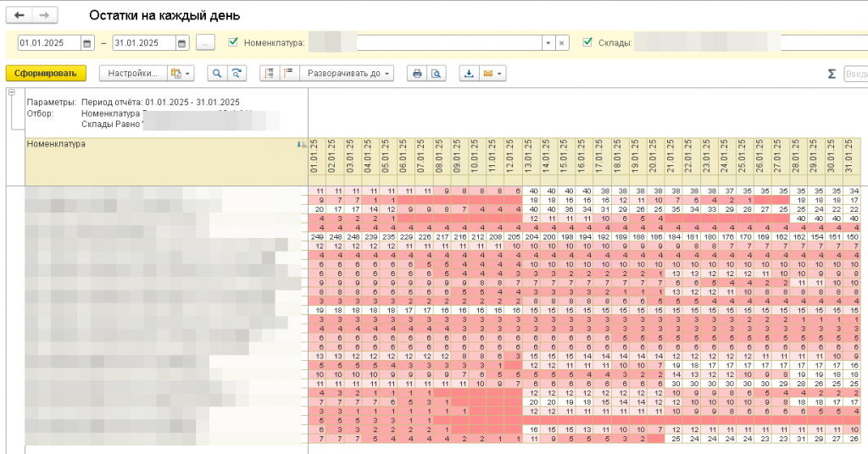Viewport: 868px width, 454px height.
Task: Save report with the download arrow icon
Action: [x=468, y=74]
